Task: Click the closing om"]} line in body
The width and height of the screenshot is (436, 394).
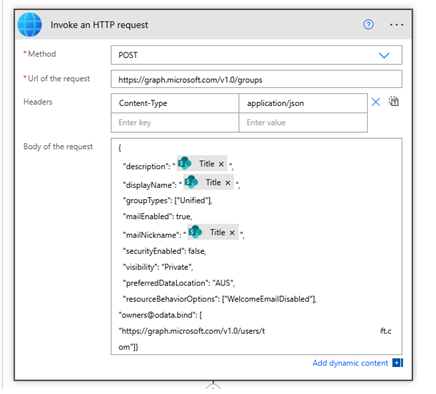Action: 128,347
